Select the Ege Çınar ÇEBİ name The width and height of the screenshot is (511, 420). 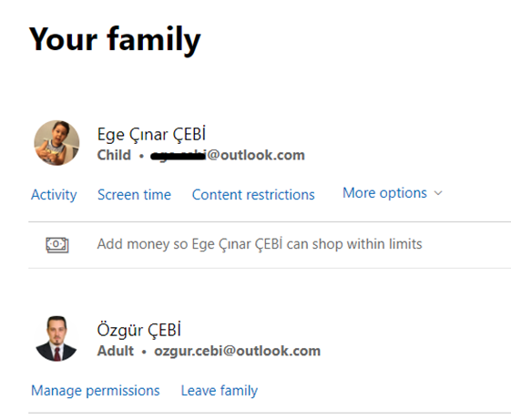(x=151, y=134)
